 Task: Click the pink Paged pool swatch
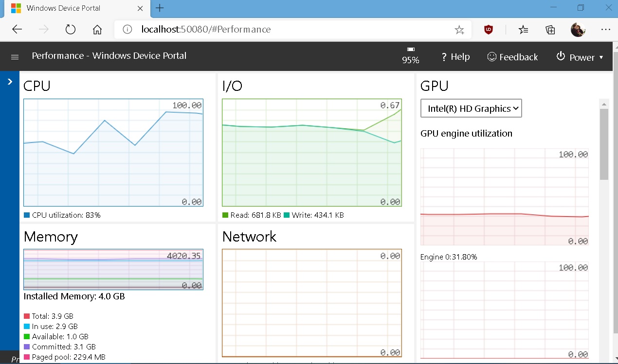point(27,357)
